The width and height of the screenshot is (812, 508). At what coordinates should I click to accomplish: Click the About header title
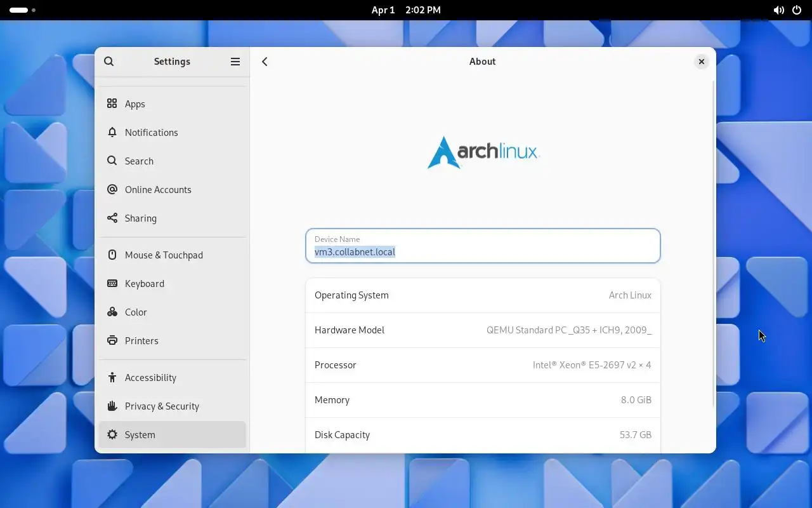(x=482, y=62)
